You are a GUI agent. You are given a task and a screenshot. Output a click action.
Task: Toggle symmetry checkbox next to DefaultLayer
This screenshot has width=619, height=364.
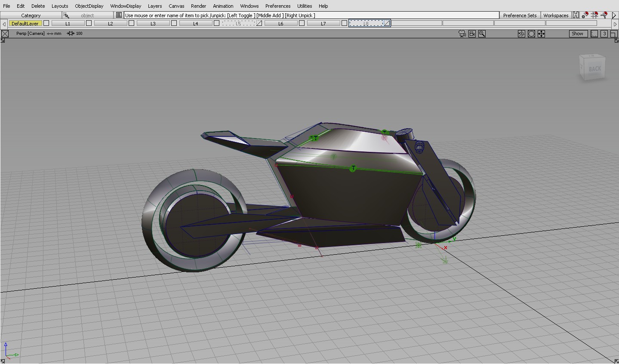46,23
